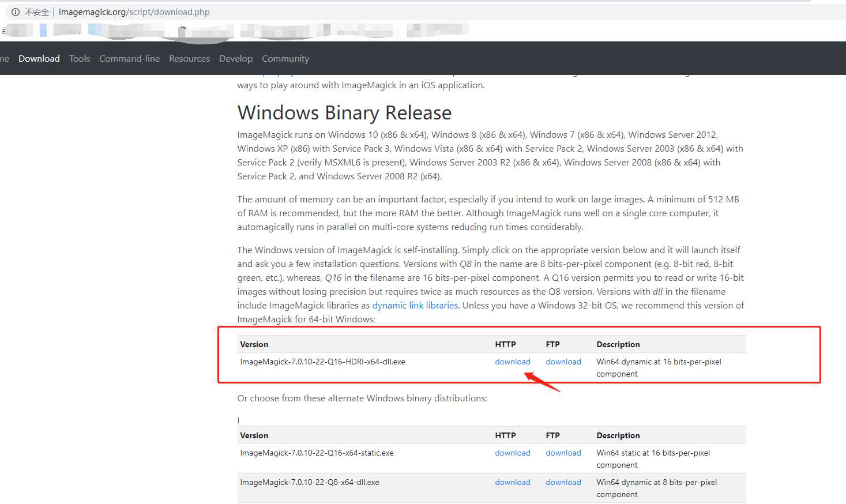846x504 pixels.
Task: Click the Description header of second table
Action: pos(618,435)
